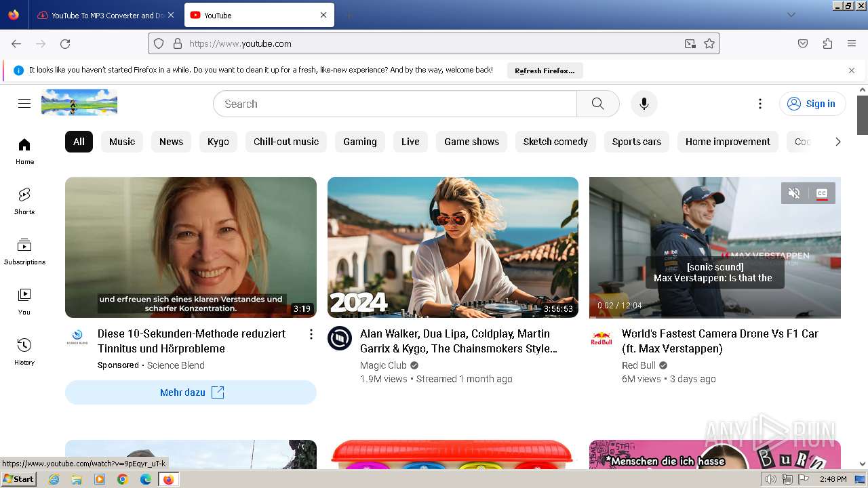Click Magic Club channel avatar
The width and height of the screenshot is (868, 488).
point(340,338)
